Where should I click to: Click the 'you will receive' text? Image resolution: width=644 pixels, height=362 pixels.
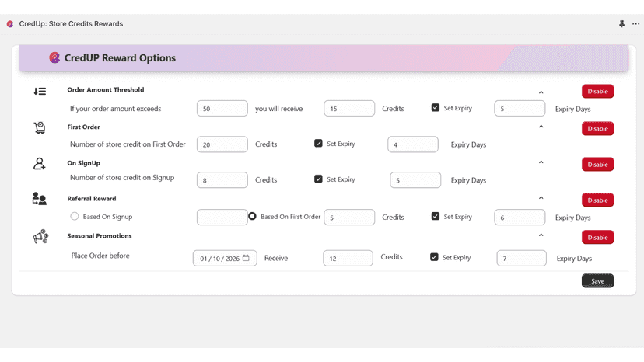click(x=279, y=108)
